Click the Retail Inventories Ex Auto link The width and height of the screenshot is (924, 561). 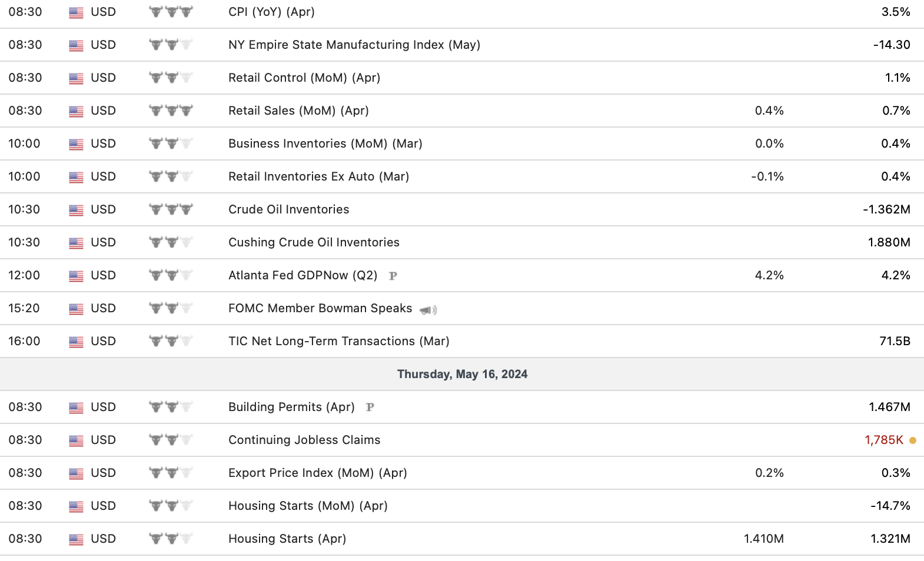(x=318, y=176)
